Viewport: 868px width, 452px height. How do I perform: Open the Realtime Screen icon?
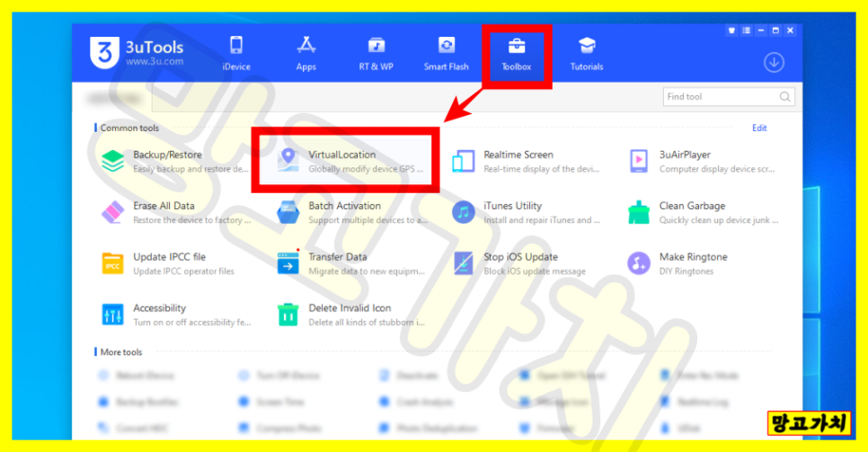[464, 161]
